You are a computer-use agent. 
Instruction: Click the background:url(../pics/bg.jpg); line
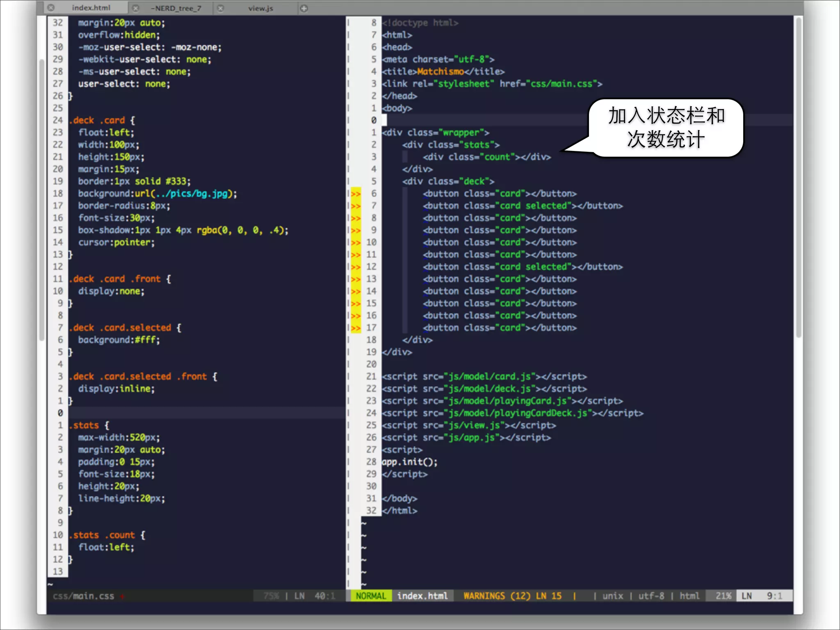(157, 194)
